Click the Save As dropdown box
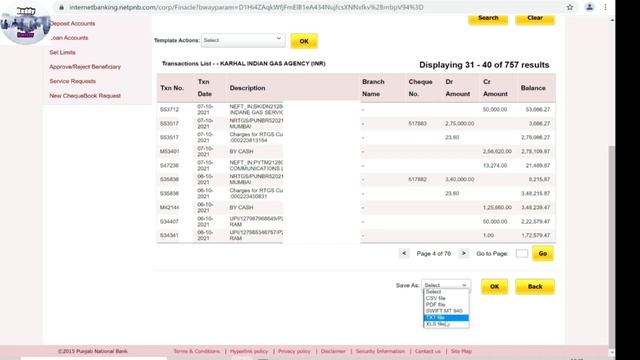The height and width of the screenshot is (360, 640). tap(445, 285)
